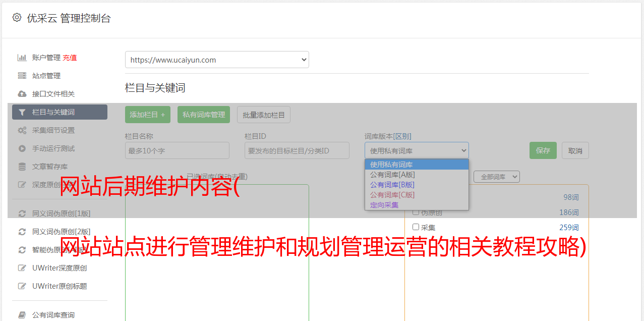Focus the 栏目名称 input field
Image resolution: width=644 pixels, height=321 pixels.
pos(177,150)
